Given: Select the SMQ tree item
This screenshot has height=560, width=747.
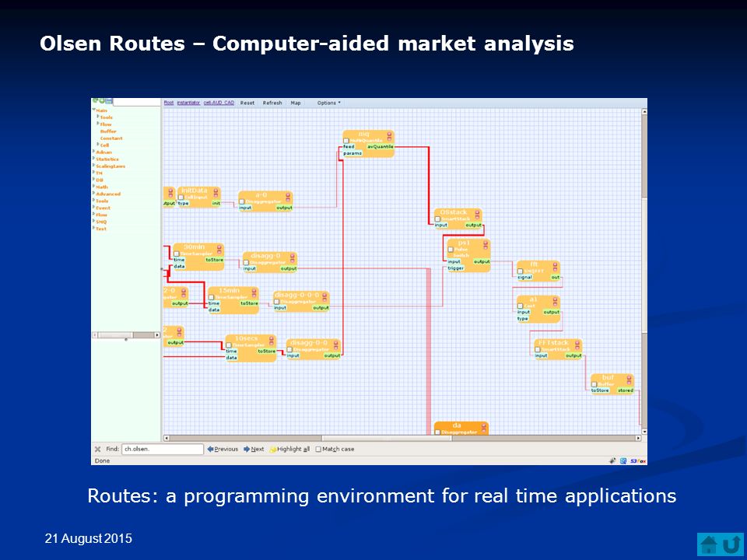Looking at the screenshot, I should pyautogui.click(x=101, y=222).
